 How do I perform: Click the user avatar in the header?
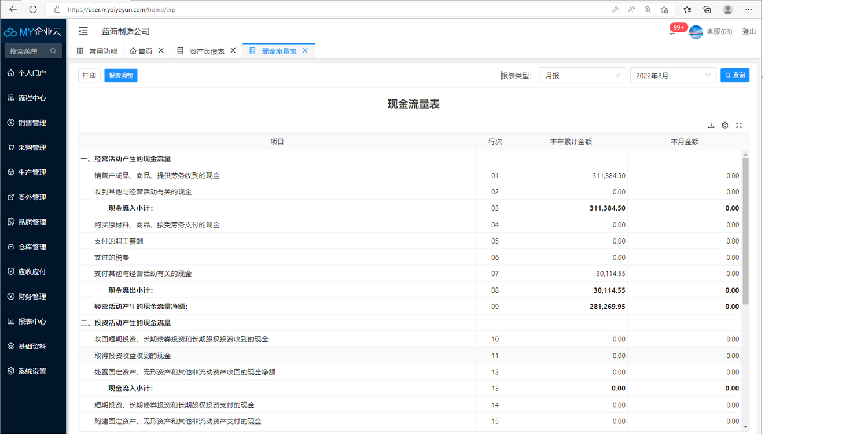[696, 32]
